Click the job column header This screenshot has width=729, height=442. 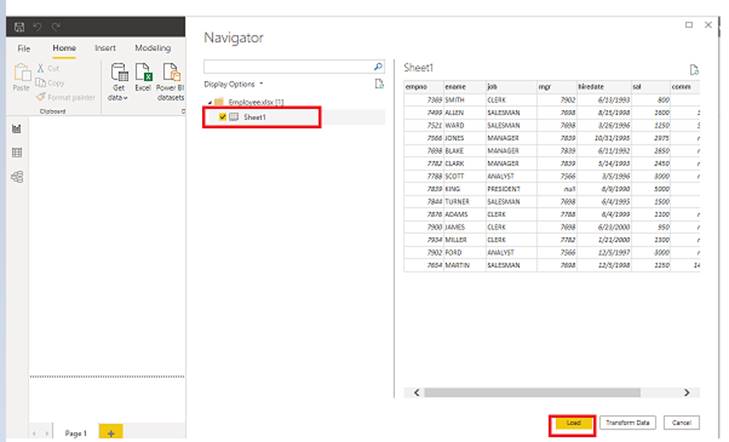(511, 87)
